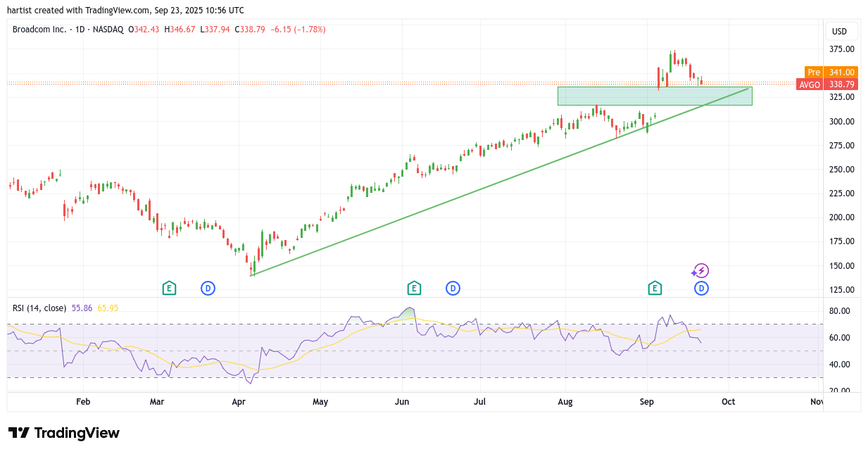Click the RSI (14, close) indicator label
This screenshot has height=454, width=868.
pyautogui.click(x=39, y=308)
